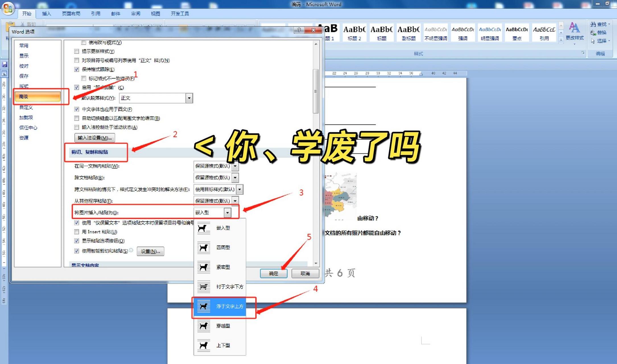This screenshot has width=617, height=364.
Task: Open smart cut-paste 设置 dialog
Action: click(x=150, y=251)
